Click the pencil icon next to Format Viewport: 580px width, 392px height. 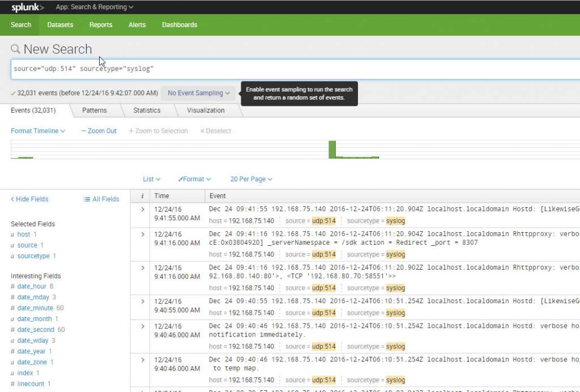180,178
